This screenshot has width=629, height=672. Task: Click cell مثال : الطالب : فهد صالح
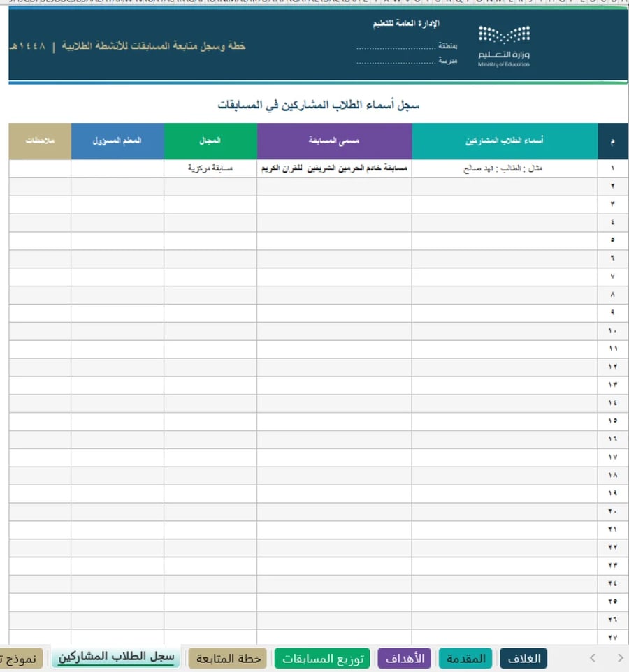tap(505, 168)
